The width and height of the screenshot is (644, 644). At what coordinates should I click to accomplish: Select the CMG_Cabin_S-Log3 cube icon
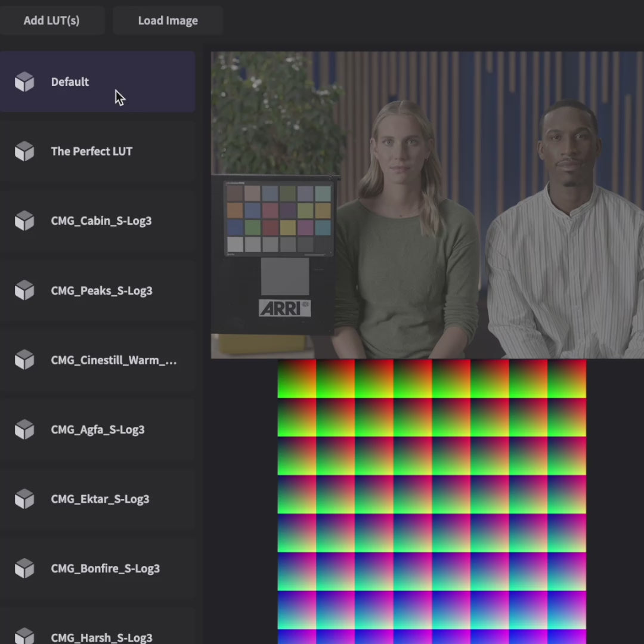(24, 221)
